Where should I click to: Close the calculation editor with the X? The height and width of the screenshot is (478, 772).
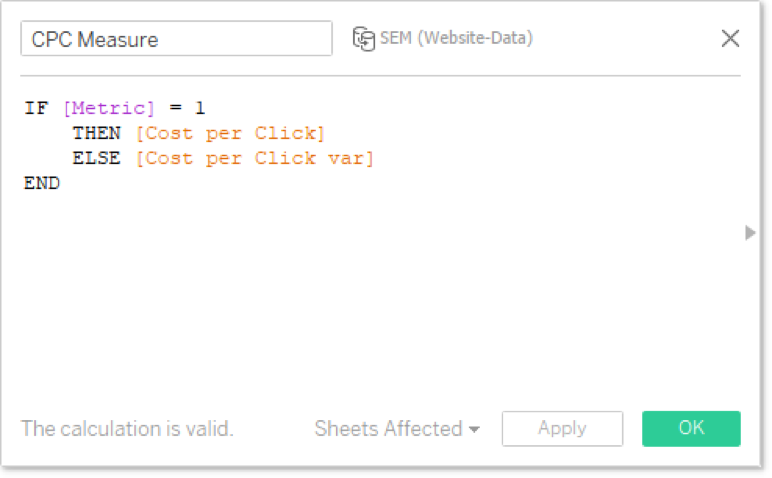730,38
